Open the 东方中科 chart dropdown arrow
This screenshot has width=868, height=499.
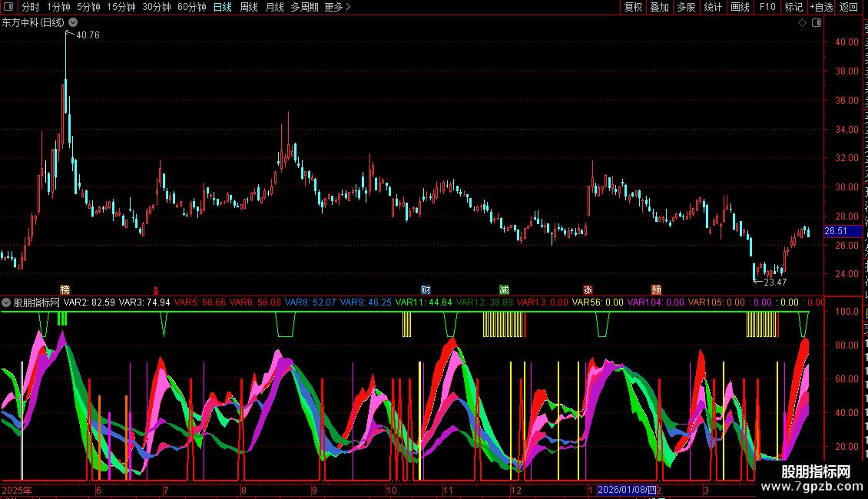[72, 23]
